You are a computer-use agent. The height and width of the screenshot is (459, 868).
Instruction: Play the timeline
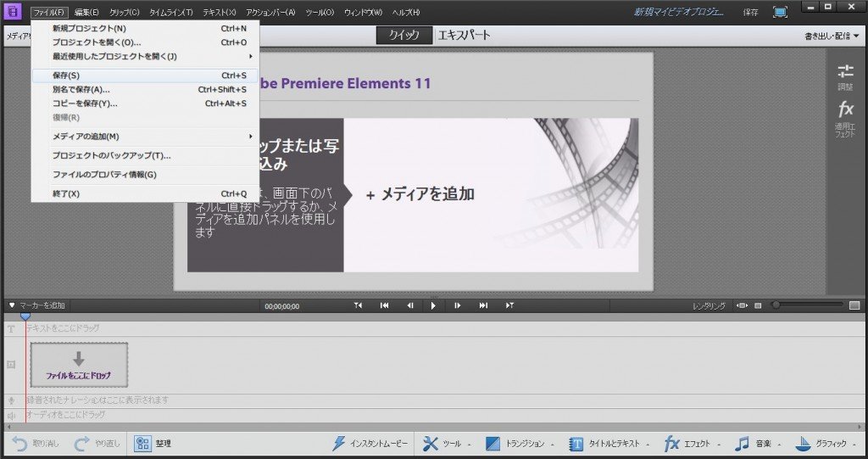(x=433, y=305)
